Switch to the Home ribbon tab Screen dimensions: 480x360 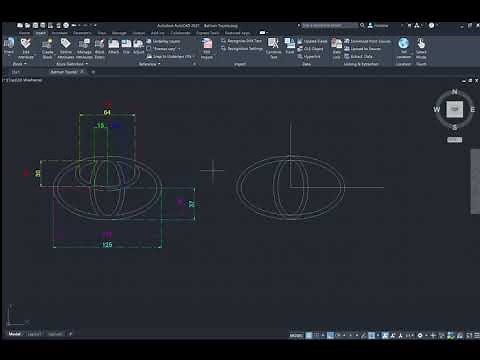pos(24,33)
